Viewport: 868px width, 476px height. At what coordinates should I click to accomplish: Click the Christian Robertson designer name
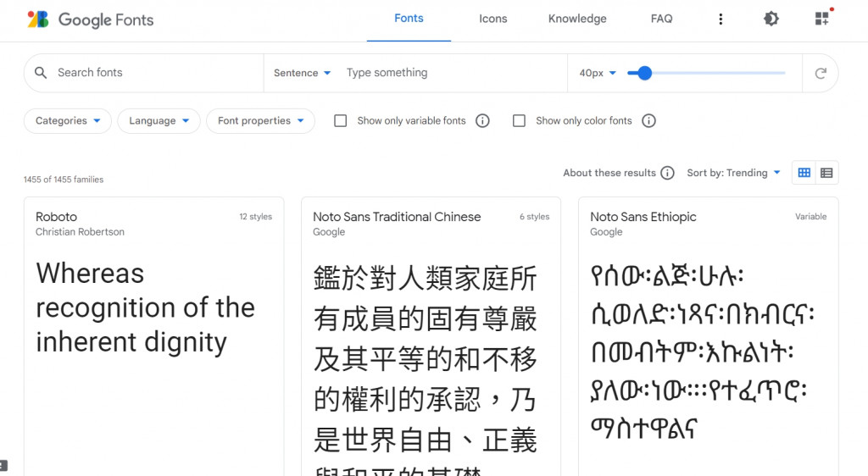click(81, 231)
